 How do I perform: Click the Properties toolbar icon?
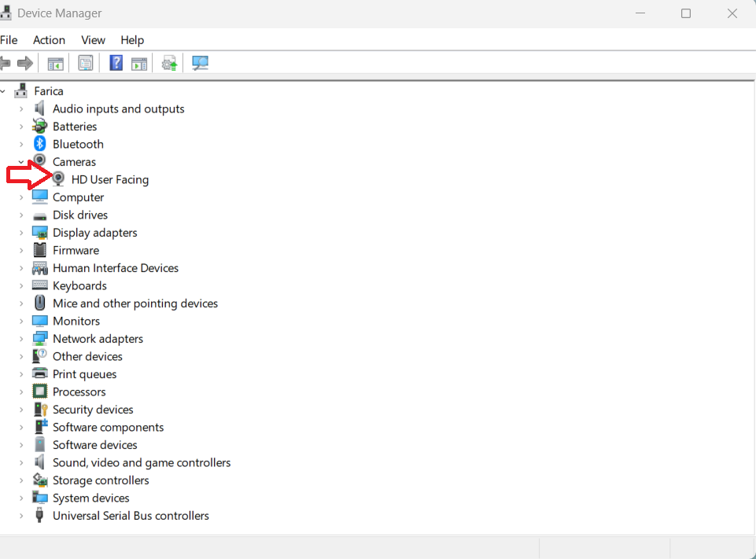[85, 63]
